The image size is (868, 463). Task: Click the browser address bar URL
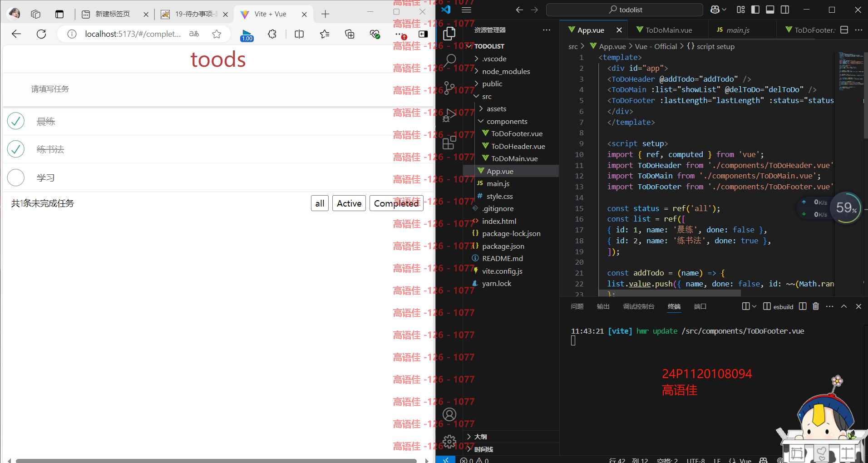(133, 34)
